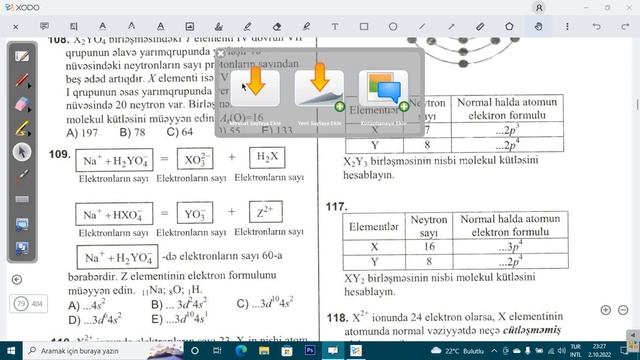Select the text highlight tool in toolbar
Screen dimensions: 640x360
click(73, 27)
